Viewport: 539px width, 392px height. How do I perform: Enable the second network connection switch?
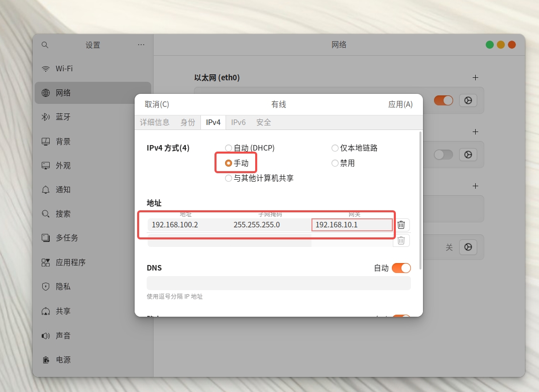(444, 155)
